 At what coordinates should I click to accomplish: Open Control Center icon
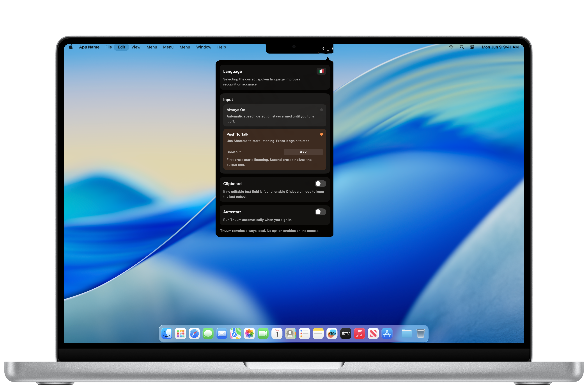472,47
